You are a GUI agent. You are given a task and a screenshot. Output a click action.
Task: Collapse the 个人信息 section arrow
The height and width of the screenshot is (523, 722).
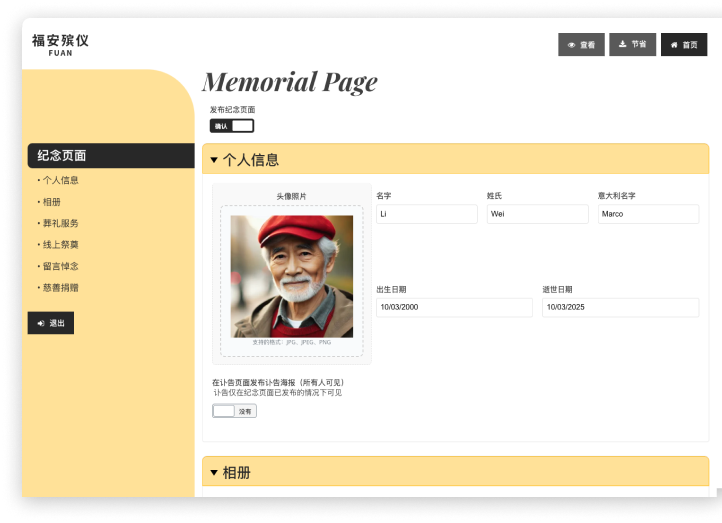[214, 160]
